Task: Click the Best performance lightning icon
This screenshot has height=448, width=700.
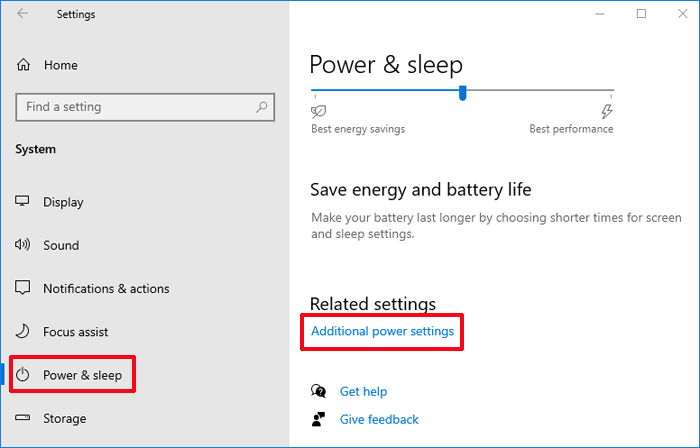Action: (x=606, y=111)
